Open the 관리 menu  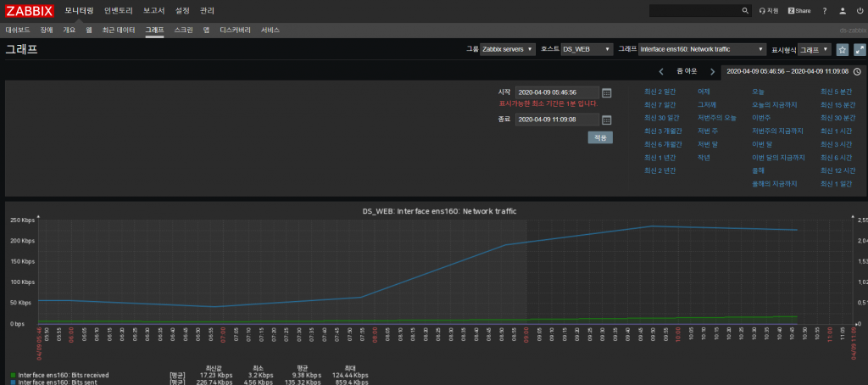pyautogui.click(x=207, y=10)
